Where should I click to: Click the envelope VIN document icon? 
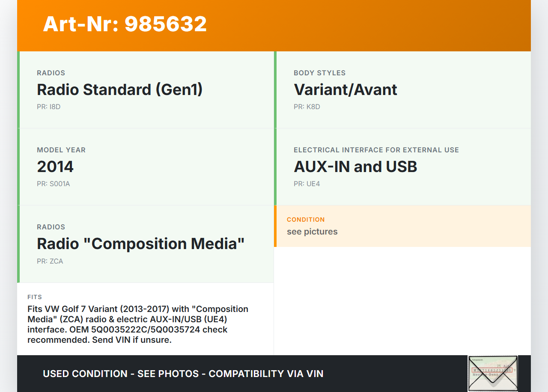pos(493,373)
